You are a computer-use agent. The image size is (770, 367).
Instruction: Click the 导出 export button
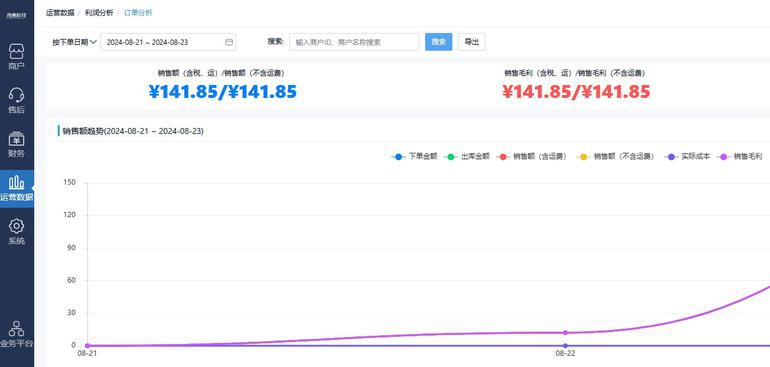(471, 42)
